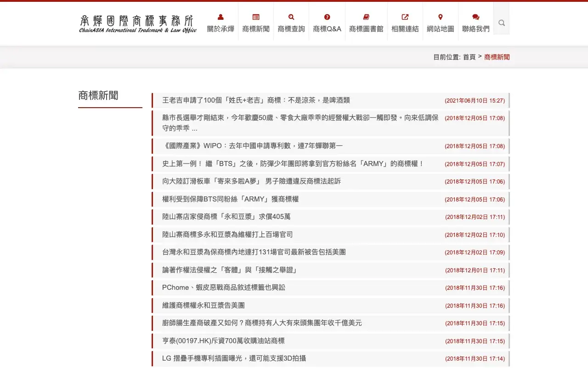The width and height of the screenshot is (588, 368).
Task: Click the external link icon above 相關連結
Action: [x=405, y=17]
